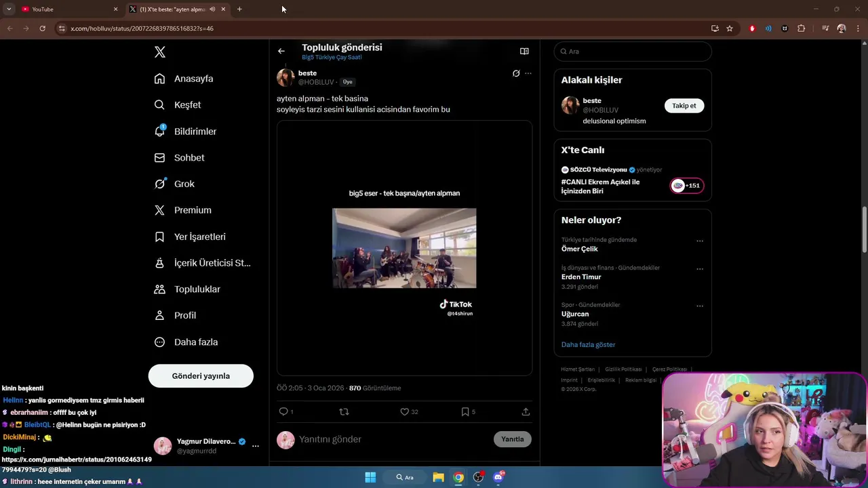
Task: Open the Ömer Çelik trending topic
Action: [580, 249]
